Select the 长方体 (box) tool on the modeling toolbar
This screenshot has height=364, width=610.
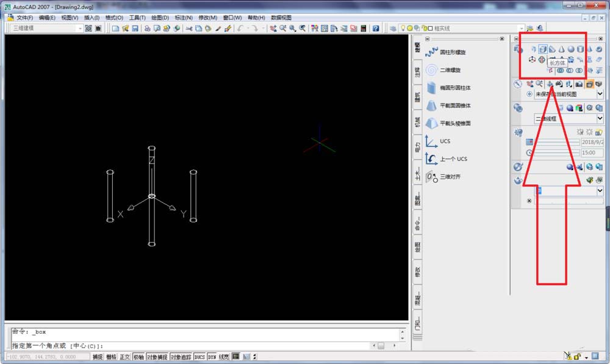pos(543,48)
